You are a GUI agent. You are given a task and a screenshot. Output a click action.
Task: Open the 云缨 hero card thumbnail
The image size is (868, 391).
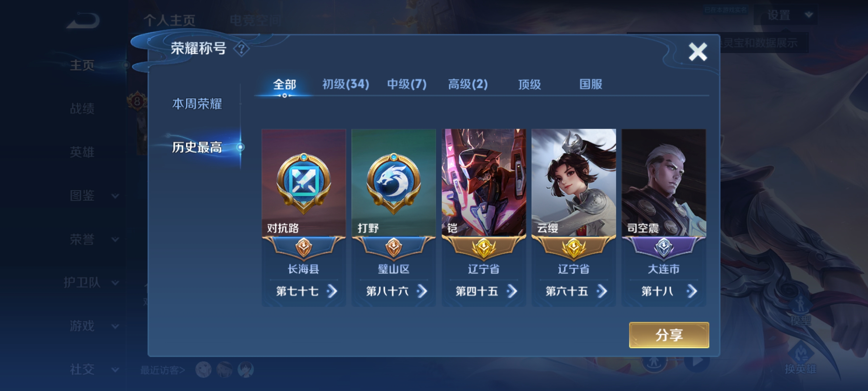574,182
